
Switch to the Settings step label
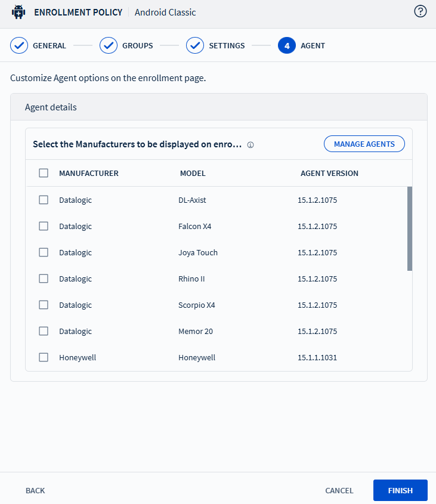tap(227, 46)
